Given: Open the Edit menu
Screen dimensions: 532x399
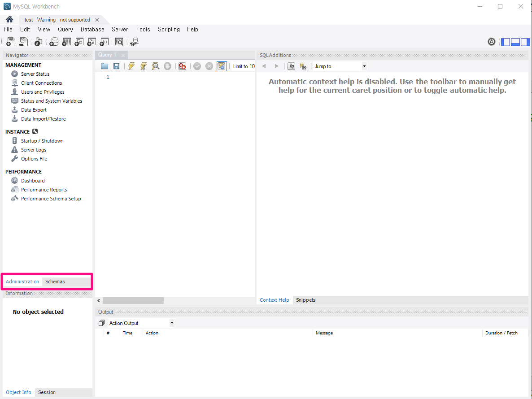Looking at the screenshot, I should (25, 30).
